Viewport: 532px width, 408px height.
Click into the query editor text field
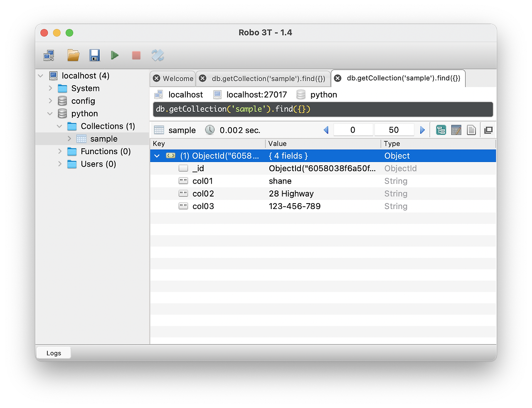pos(323,109)
